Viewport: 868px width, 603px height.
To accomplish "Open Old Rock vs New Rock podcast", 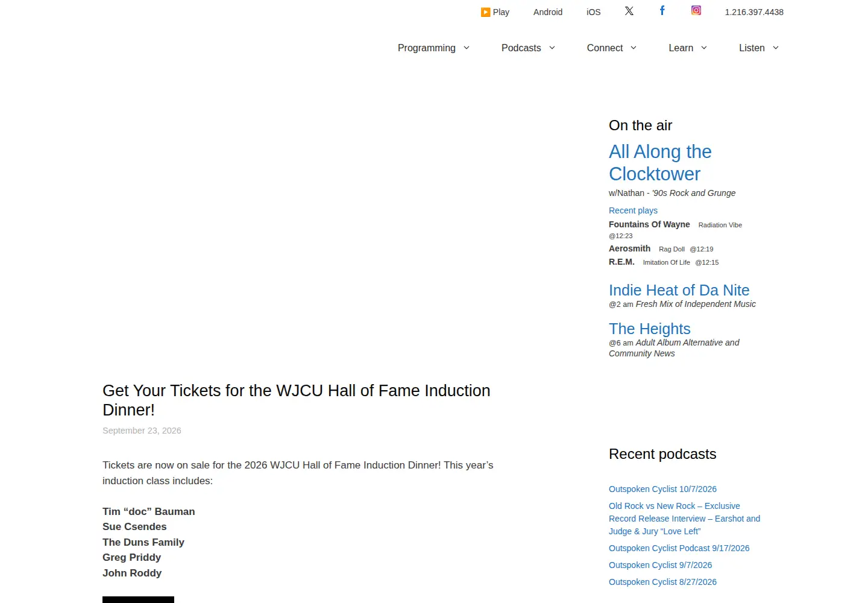I will (685, 519).
